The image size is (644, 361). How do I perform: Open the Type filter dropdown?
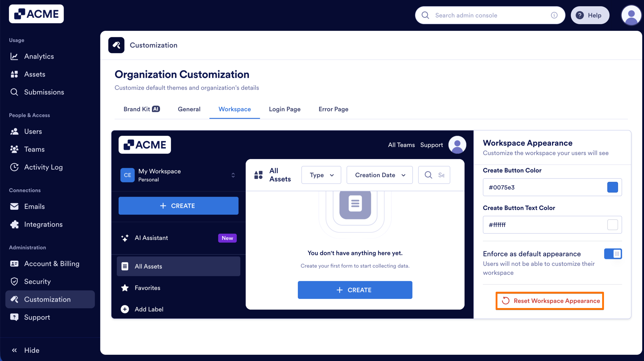(321, 175)
